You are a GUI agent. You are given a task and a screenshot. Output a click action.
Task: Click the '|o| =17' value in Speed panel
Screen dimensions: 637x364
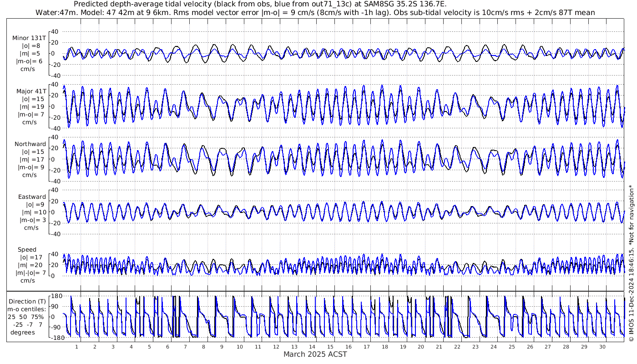click(x=30, y=258)
